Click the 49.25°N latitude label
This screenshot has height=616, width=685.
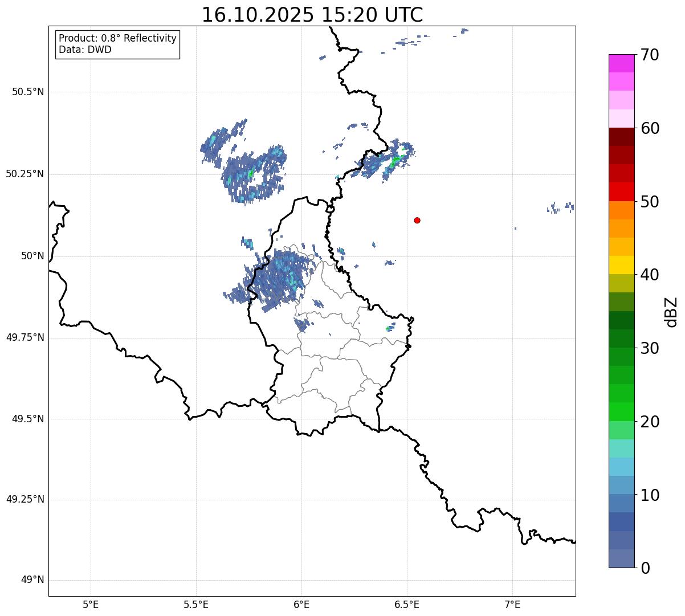point(25,499)
